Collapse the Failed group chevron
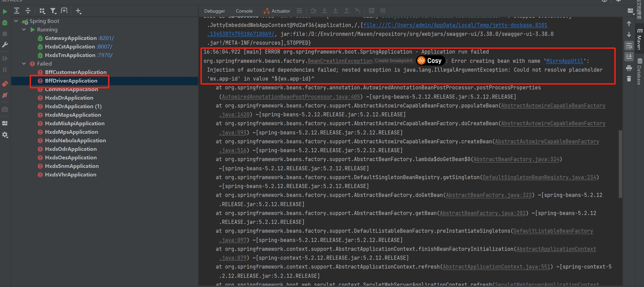Viewport: 644px width, 287px height. [24, 63]
